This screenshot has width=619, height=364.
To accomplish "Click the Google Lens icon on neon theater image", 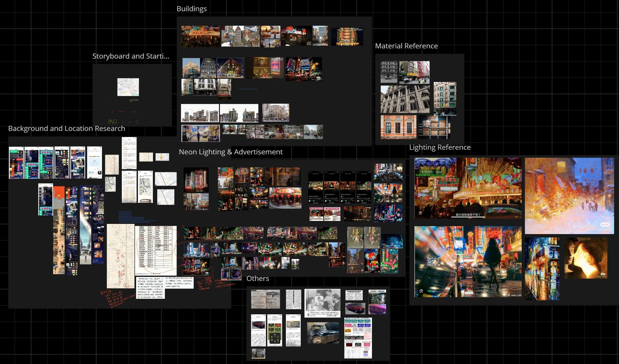I will pyautogui.click(x=420, y=213).
